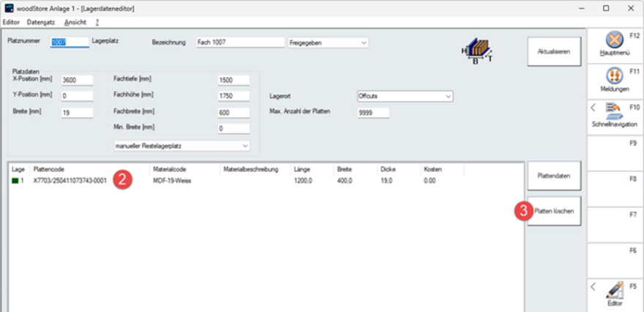644x312 pixels.
Task: Click the Länge value 1200,0
Action: pos(303,181)
